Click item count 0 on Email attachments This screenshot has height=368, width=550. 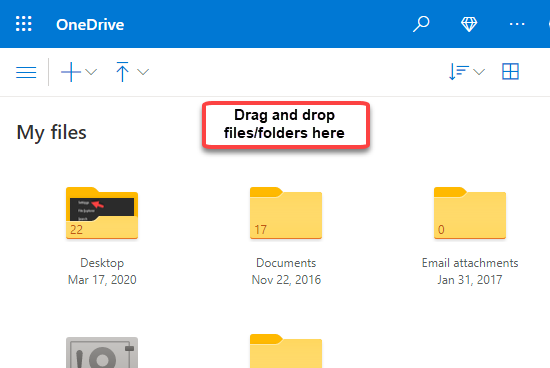[441, 230]
